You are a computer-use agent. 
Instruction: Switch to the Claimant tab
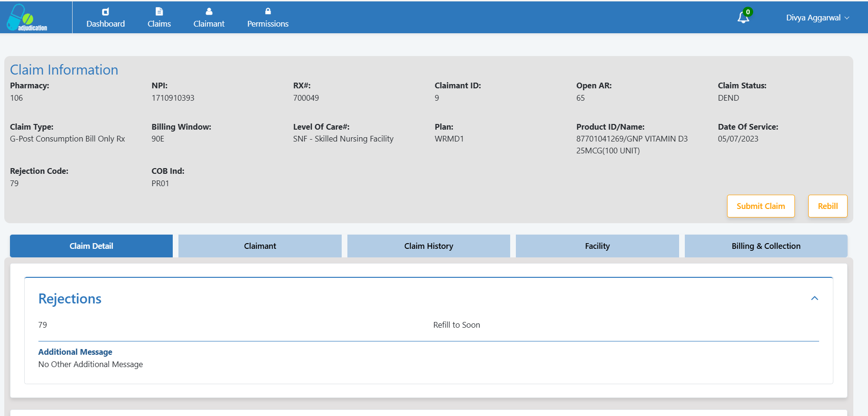click(260, 246)
